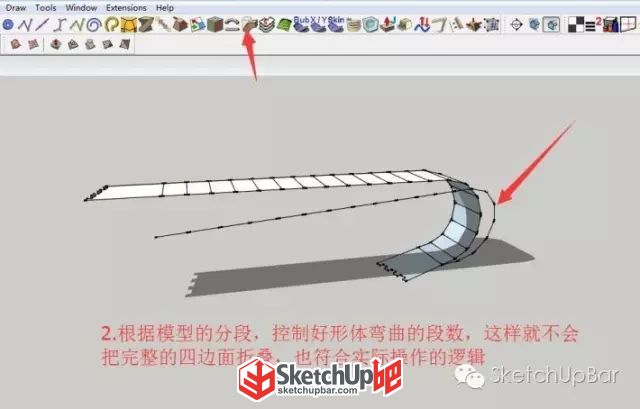This screenshot has width=640, height=409.
Task: Select the yellow spiral tool
Action: pyautogui.click(x=111, y=25)
